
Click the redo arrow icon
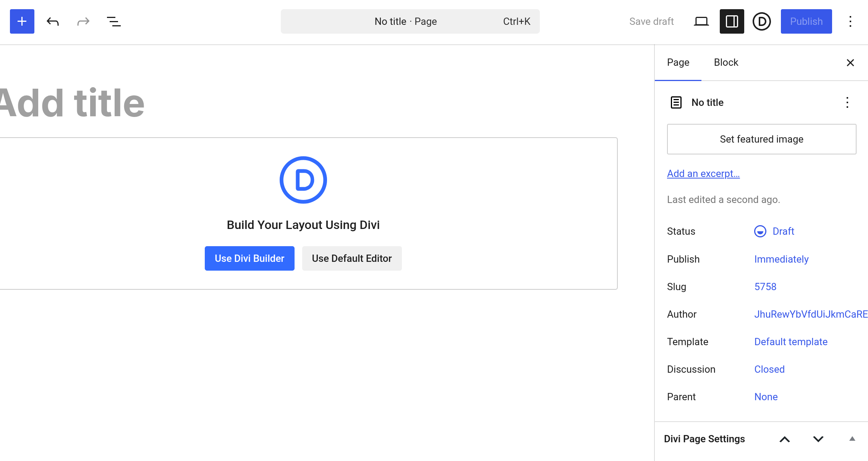83,21
